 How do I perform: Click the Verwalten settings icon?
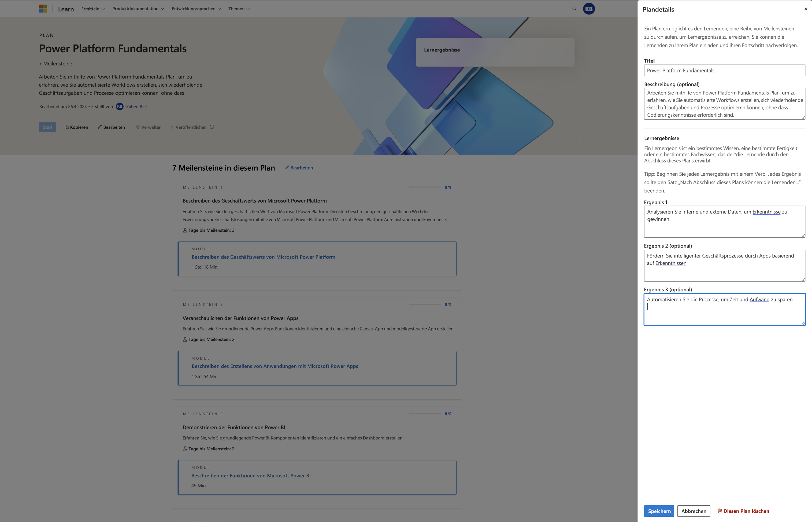coord(137,127)
